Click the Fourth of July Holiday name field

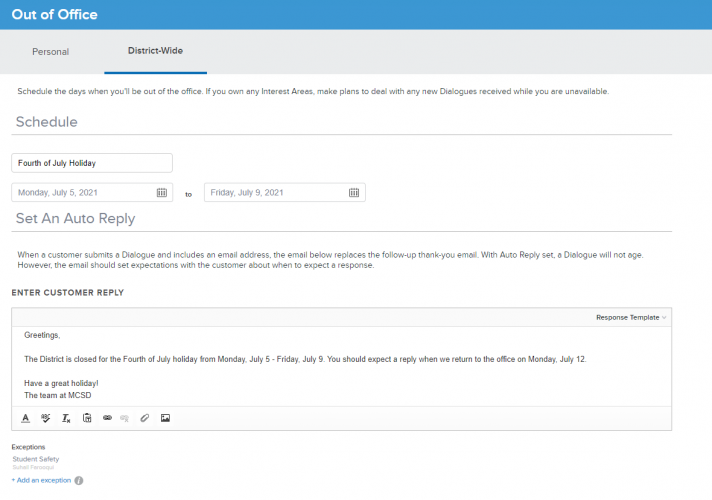92,163
